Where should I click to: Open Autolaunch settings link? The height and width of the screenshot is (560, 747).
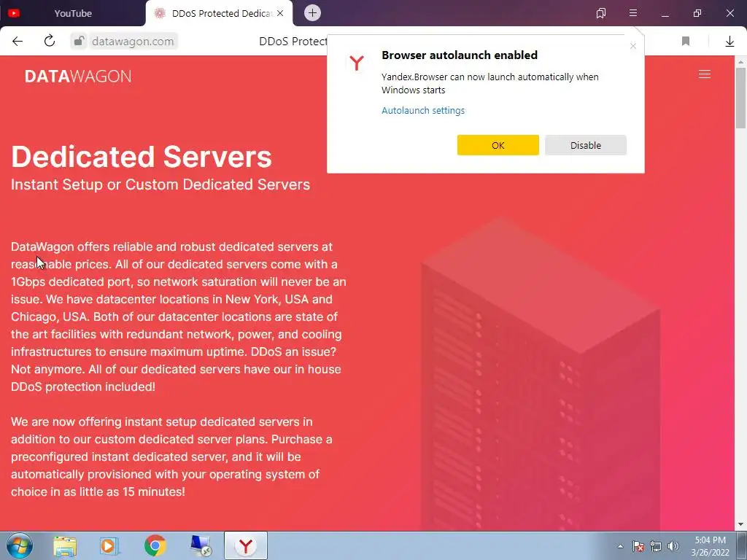point(423,111)
